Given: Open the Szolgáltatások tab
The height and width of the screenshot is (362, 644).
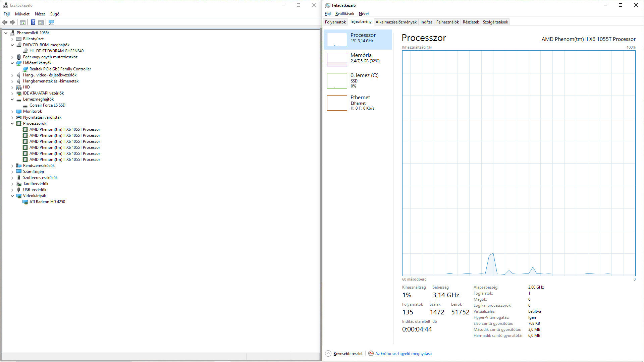Looking at the screenshot, I should [495, 22].
